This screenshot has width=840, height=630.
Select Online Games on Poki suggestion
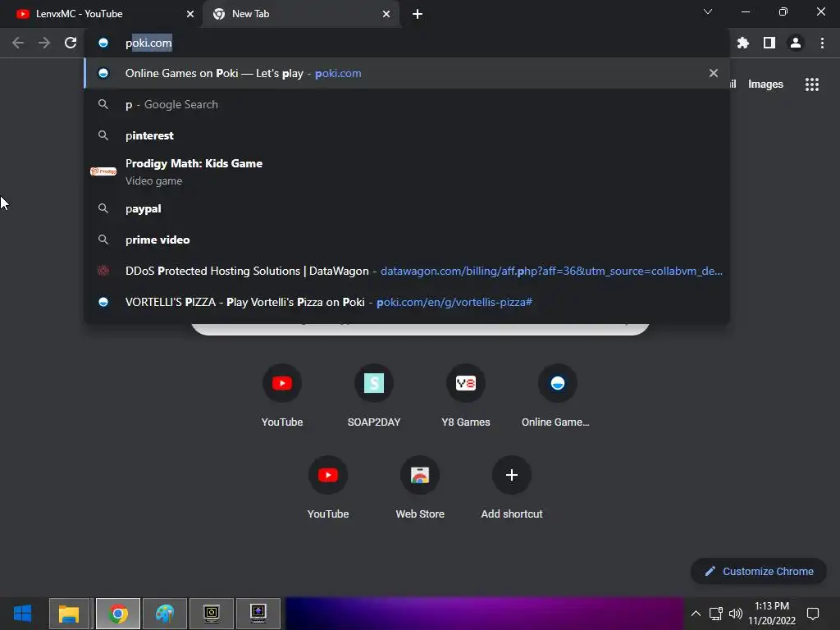pos(407,73)
